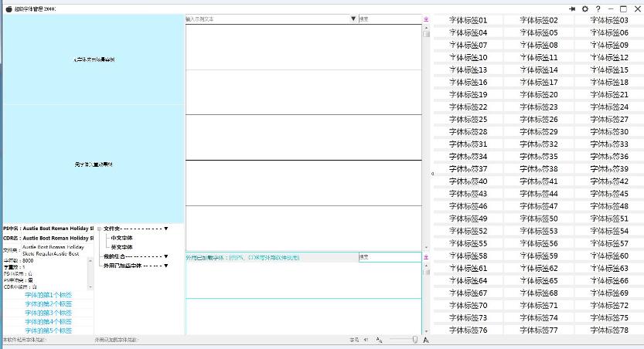Viewport: 644px width, 349px height.
Task: Select 字体标签67
Action: 468,293
